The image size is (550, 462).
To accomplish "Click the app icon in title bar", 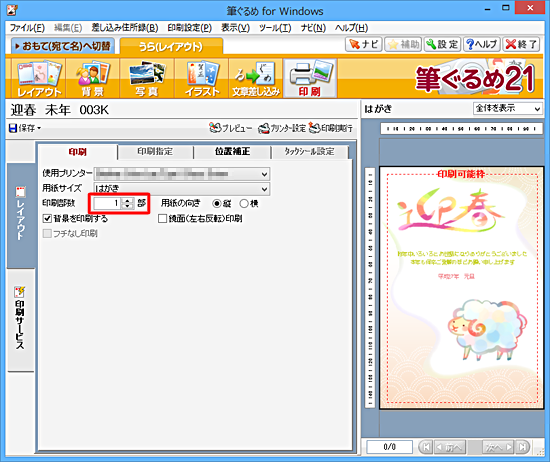I will pos(12,10).
